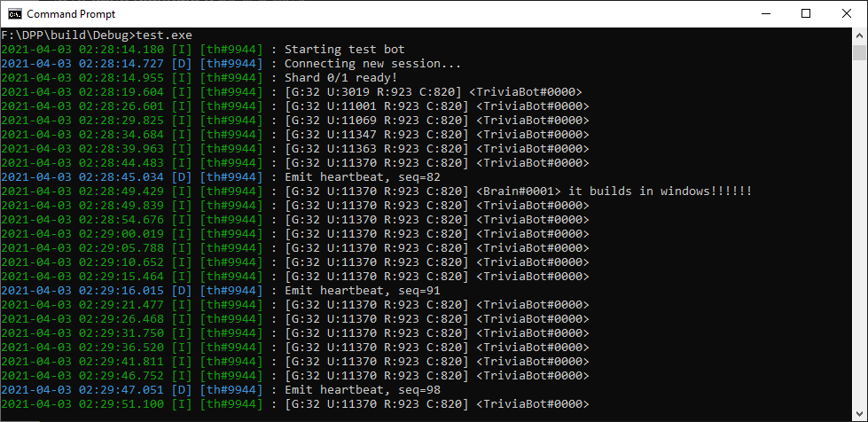Click the "Shard 0/1 ready!" message
The image size is (868, 422).
(x=340, y=78)
